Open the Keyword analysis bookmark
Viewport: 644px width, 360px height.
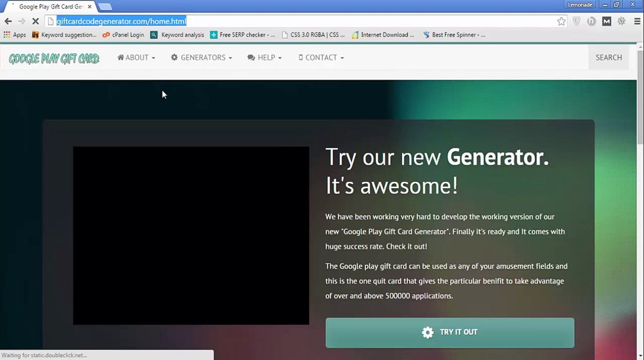(x=177, y=34)
